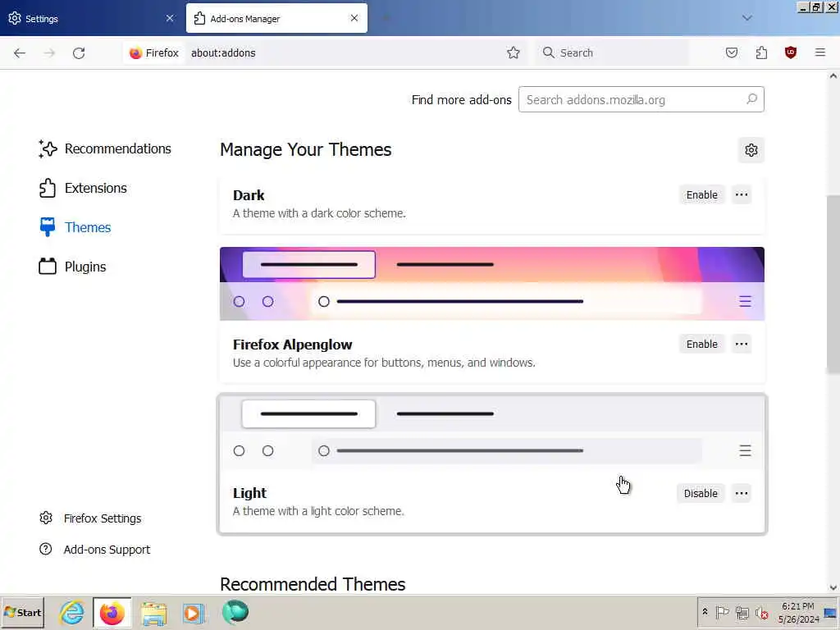Enable the Dark theme
The width and height of the screenshot is (840, 630).
[702, 194]
